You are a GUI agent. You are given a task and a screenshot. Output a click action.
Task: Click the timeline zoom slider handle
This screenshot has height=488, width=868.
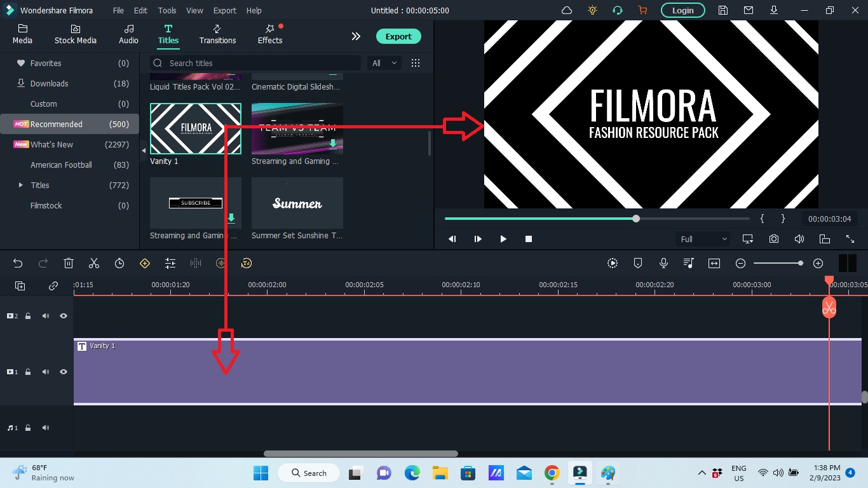tap(801, 263)
